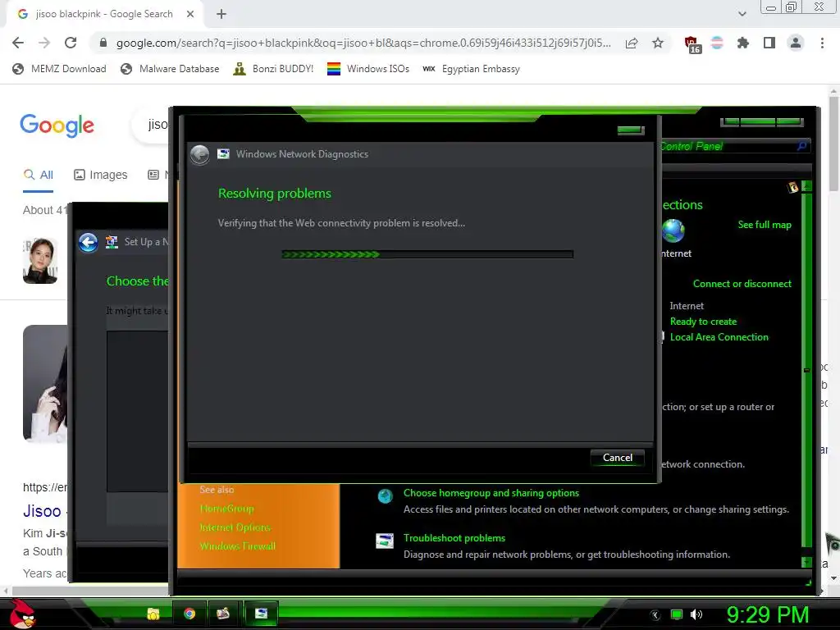Bookmark this page with star icon
The height and width of the screenshot is (630, 840).
[x=658, y=43]
